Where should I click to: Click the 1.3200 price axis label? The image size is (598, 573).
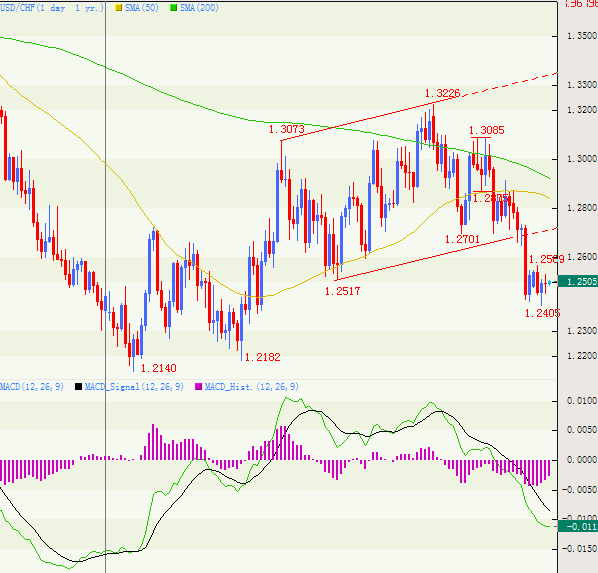[582, 110]
